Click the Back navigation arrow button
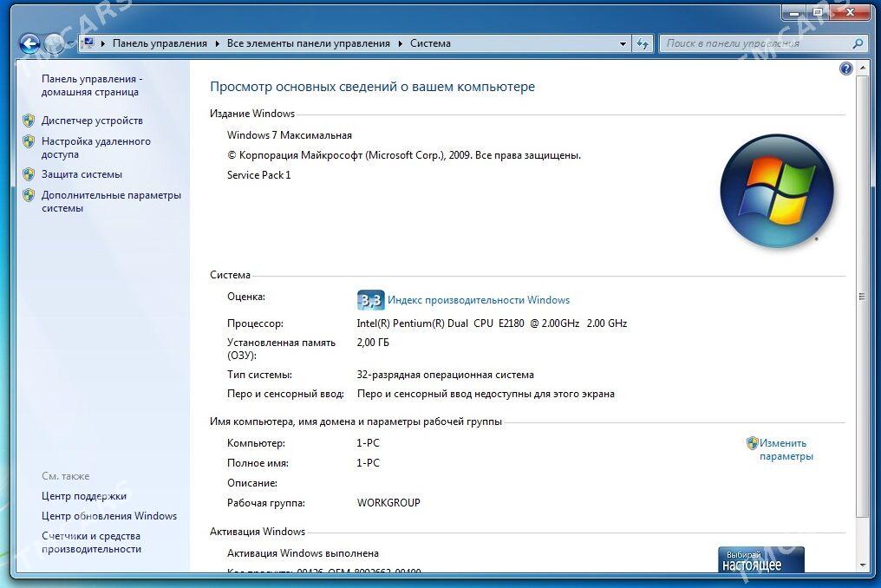Viewport: 881px width, 588px height. pos(29,42)
